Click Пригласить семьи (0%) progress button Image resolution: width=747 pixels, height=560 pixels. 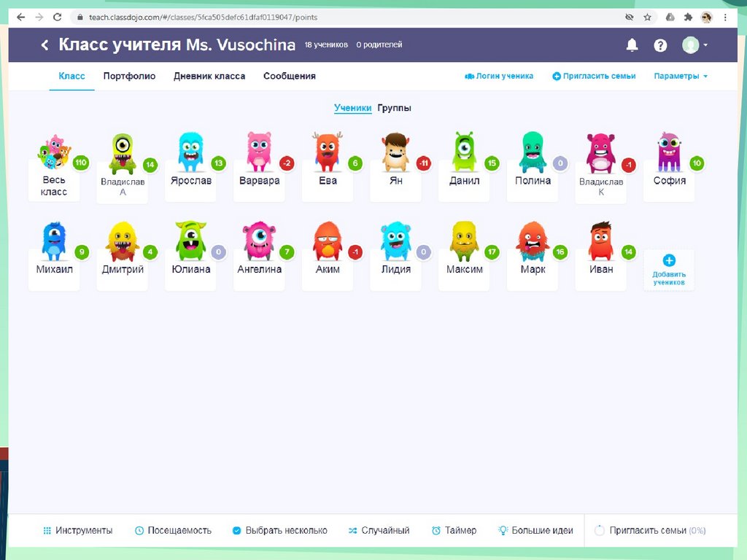[650, 531]
